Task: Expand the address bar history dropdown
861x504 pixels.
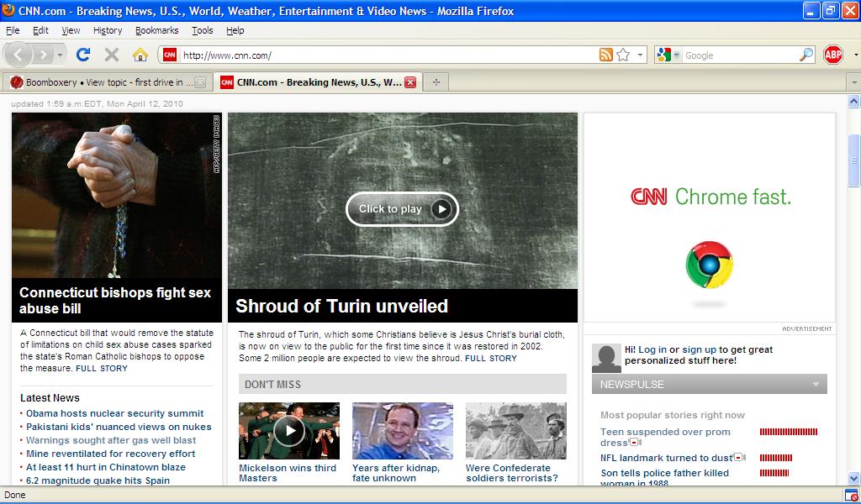Action: pos(640,55)
